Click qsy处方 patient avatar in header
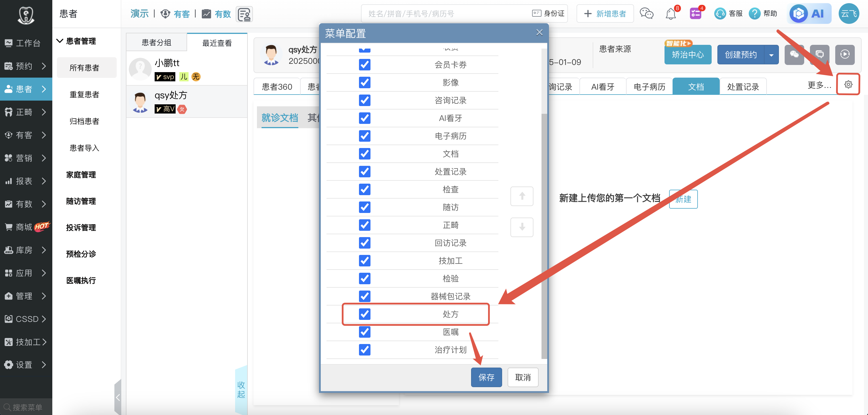The width and height of the screenshot is (868, 415). pos(271,55)
